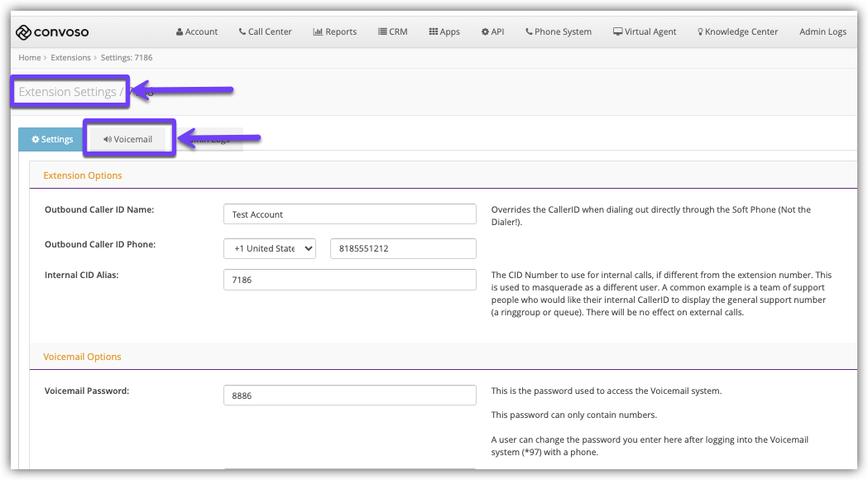868x480 pixels.
Task: Open the Call Center menu
Action: coord(265,32)
